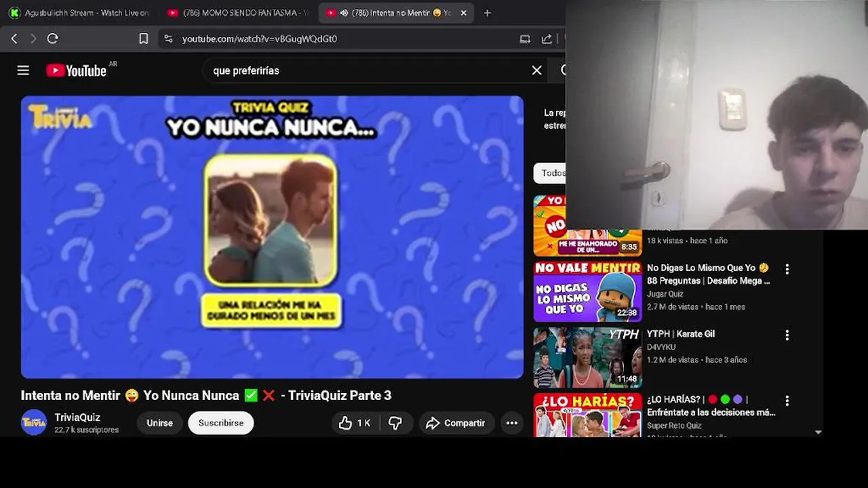Bookmark this page with the bookmark icon
The width and height of the screenshot is (868, 488).
(x=144, y=39)
